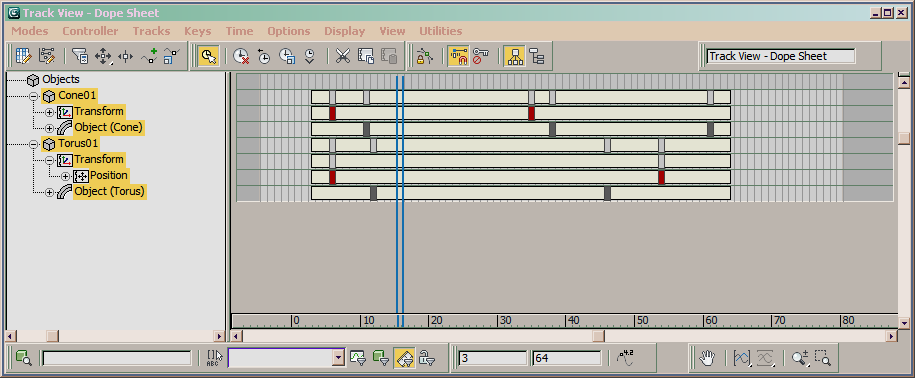Switch to Edit Ranges mode
The width and height of the screenshot is (915, 378).
click(47, 57)
